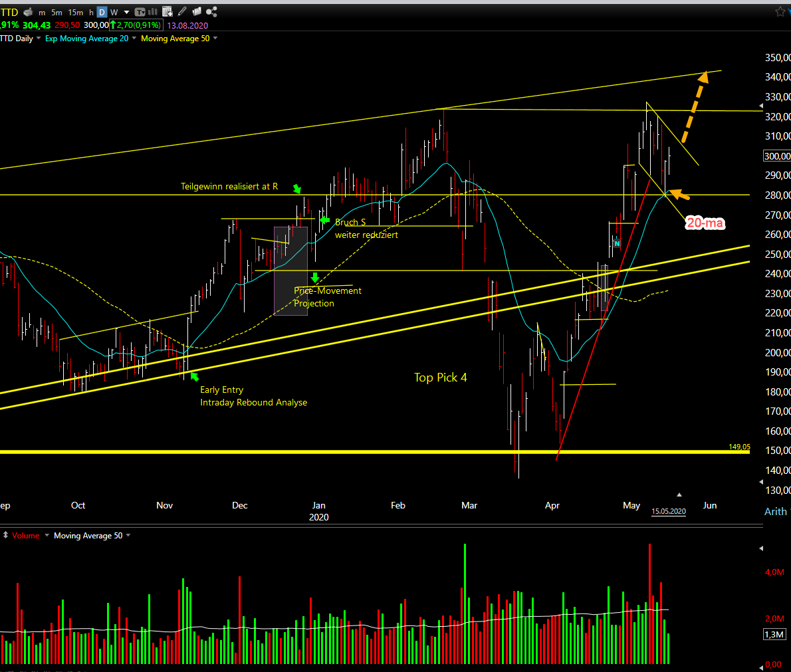Select the pencil drawing tool
The height and width of the screenshot is (672, 791).
point(182,11)
